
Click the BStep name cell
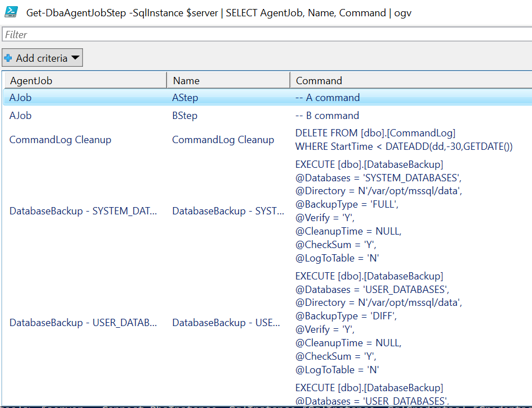tap(185, 116)
